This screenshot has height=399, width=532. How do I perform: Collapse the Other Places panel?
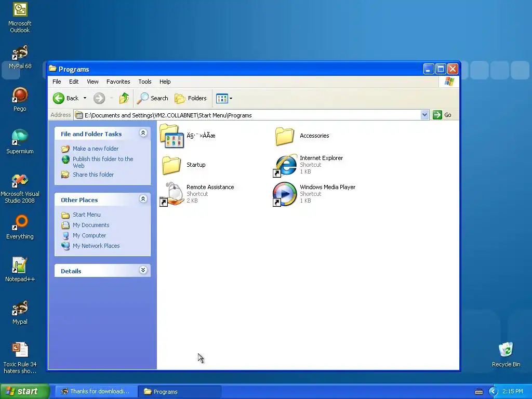pyautogui.click(x=143, y=199)
